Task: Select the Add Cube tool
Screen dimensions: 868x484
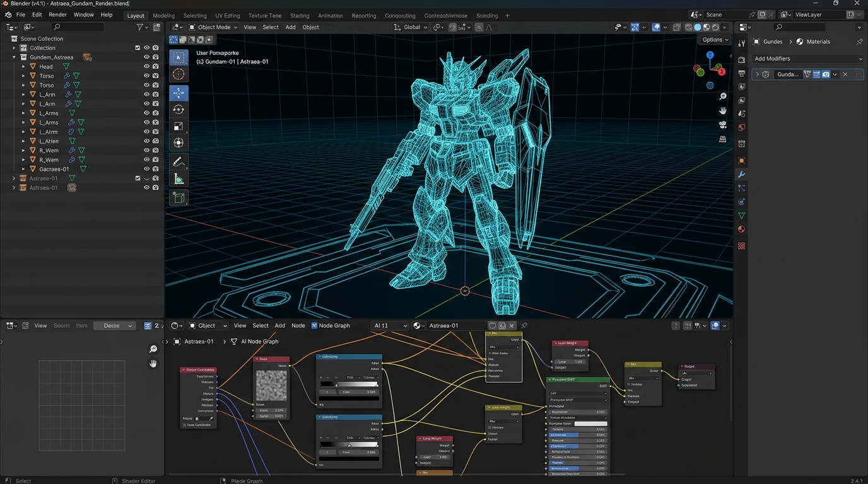Action: 179,198
